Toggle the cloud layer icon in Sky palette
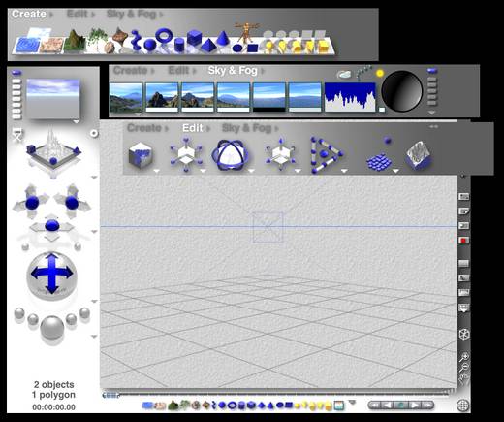Viewport: 504px width, 422px height. (x=344, y=75)
